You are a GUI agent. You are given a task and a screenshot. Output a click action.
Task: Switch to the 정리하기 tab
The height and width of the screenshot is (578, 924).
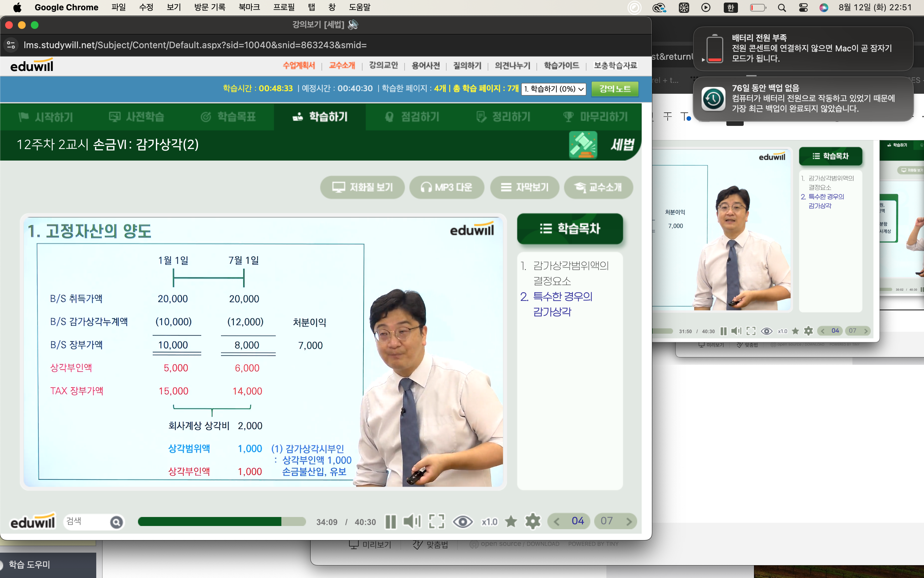[503, 117]
